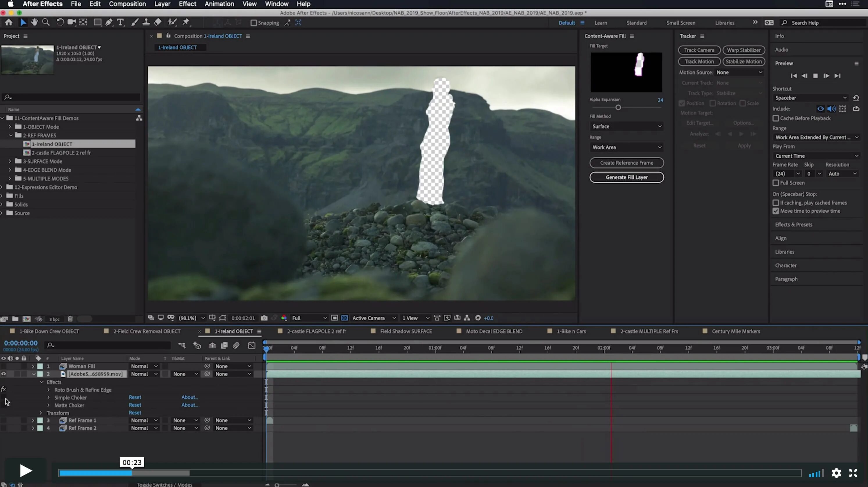Click the Track Motion button

click(x=699, y=61)
